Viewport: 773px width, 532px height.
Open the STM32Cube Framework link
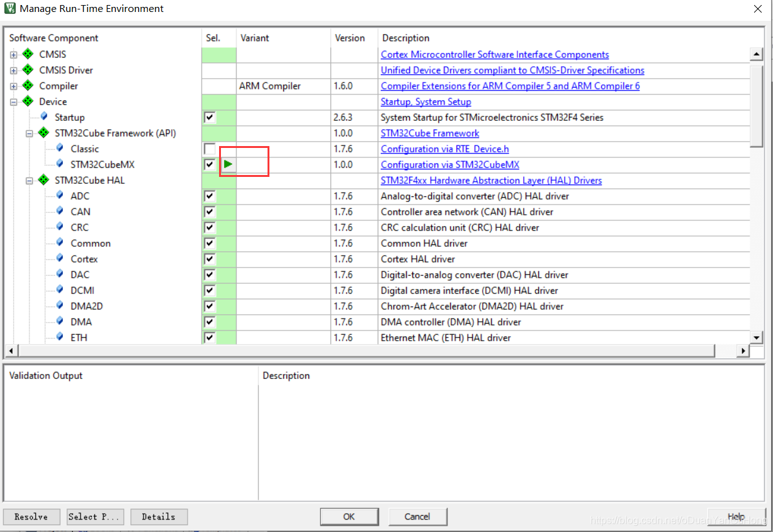pos(430,133)
